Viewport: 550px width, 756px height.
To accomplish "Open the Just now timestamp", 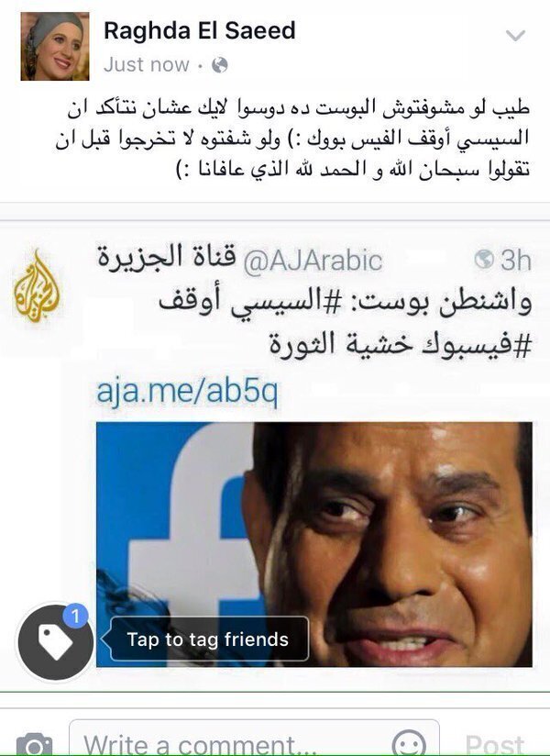I will point(147,64).
